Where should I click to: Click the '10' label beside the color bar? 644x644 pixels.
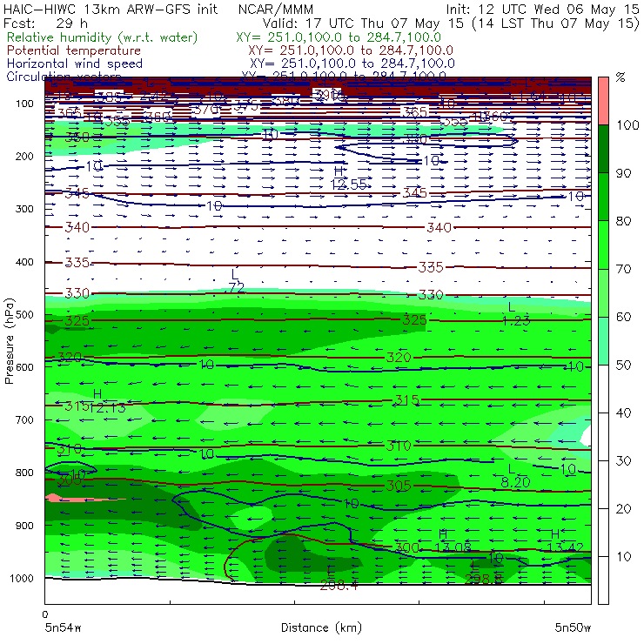pos(624,557)
